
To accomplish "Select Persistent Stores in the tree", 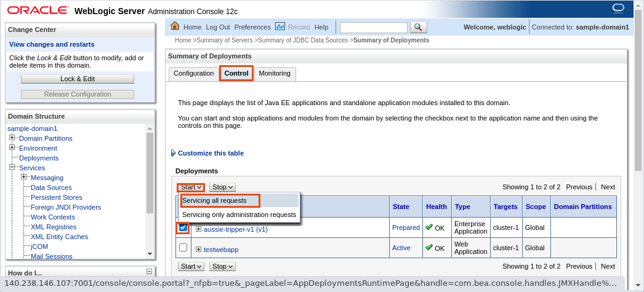I will [57, 197].
